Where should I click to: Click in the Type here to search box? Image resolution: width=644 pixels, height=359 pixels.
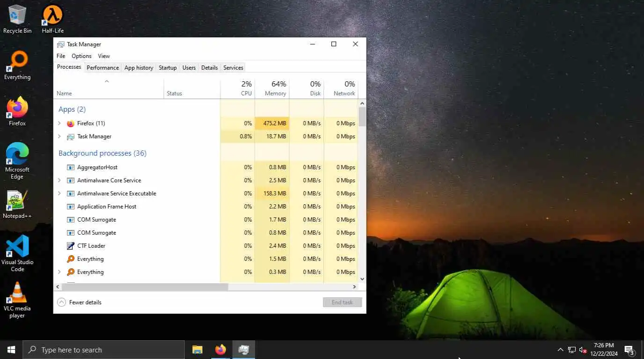pyautogui.click(x=103, y=350)
